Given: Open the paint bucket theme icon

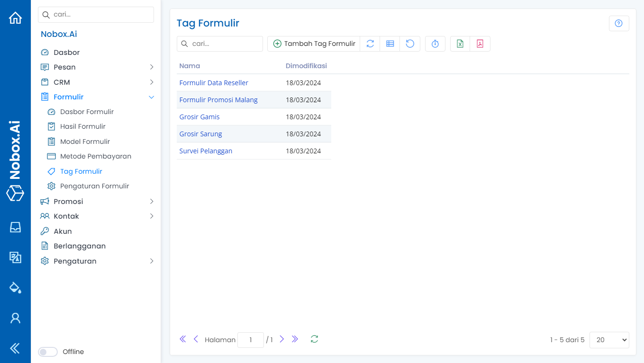Looking at the screenshot, I should pyautogui.click(x=15, y=287).
